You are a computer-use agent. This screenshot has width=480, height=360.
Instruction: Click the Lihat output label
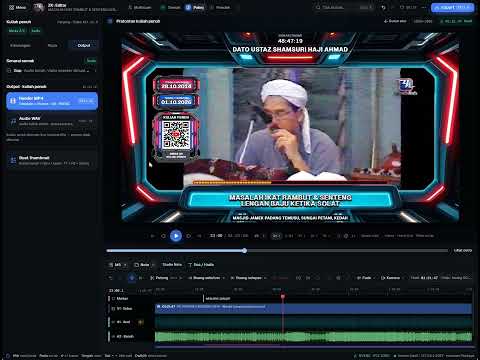(463, 250)
